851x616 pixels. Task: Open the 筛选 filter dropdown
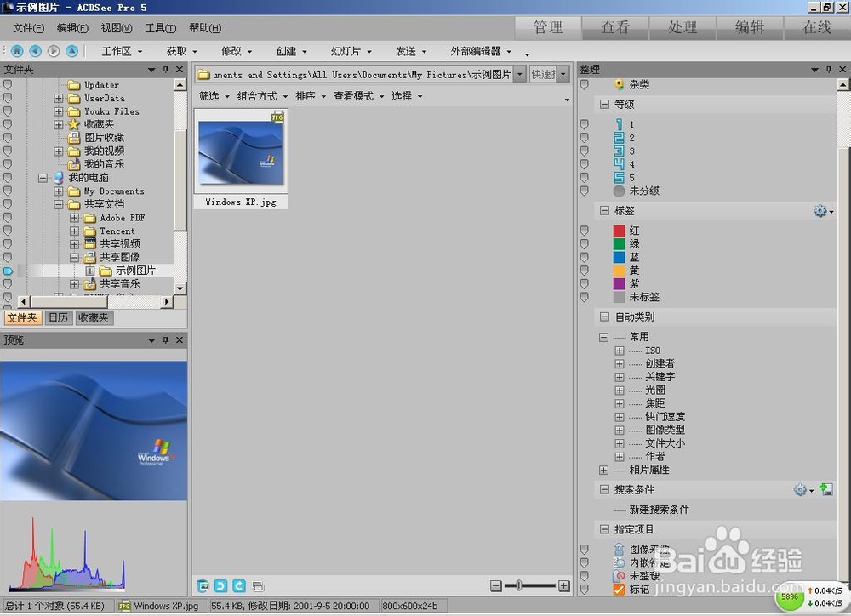pos(214,96)
